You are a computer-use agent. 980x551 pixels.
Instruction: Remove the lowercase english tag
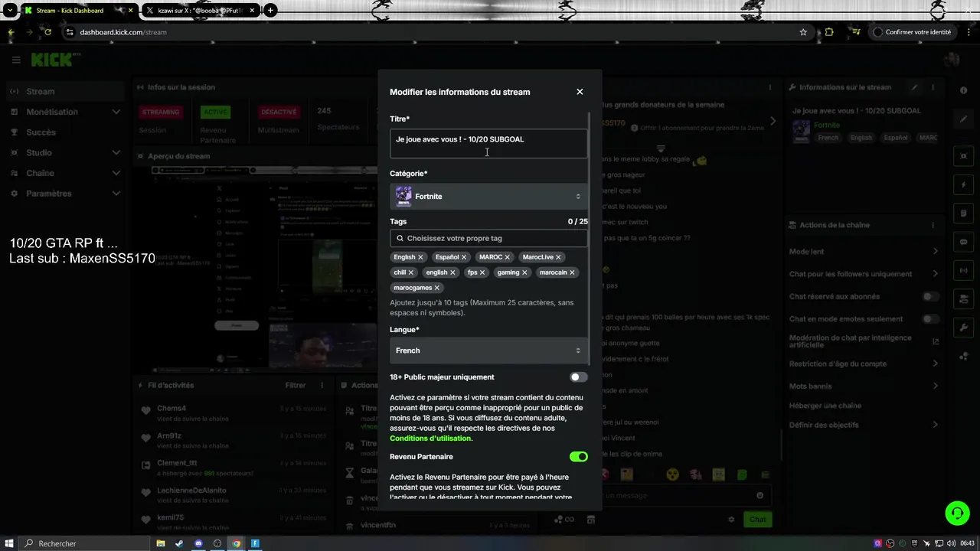[452, 272]
